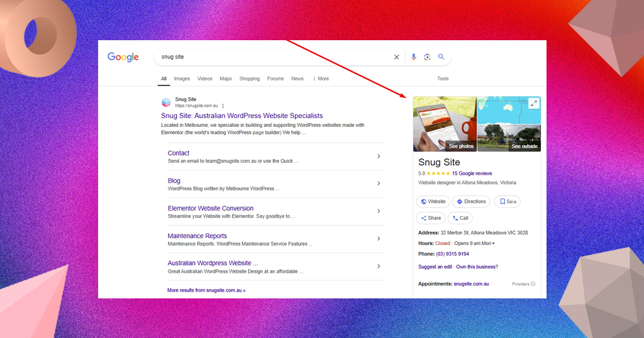Click the Google logo
The width and height of the screenshot is (644, 338).
(x=123, y=57)
